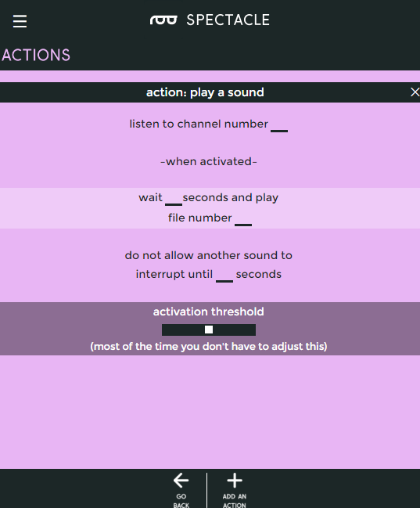Viewport: 420px width, 508px height.
Task: Close the play a sound action
Action: coord(415,92)
